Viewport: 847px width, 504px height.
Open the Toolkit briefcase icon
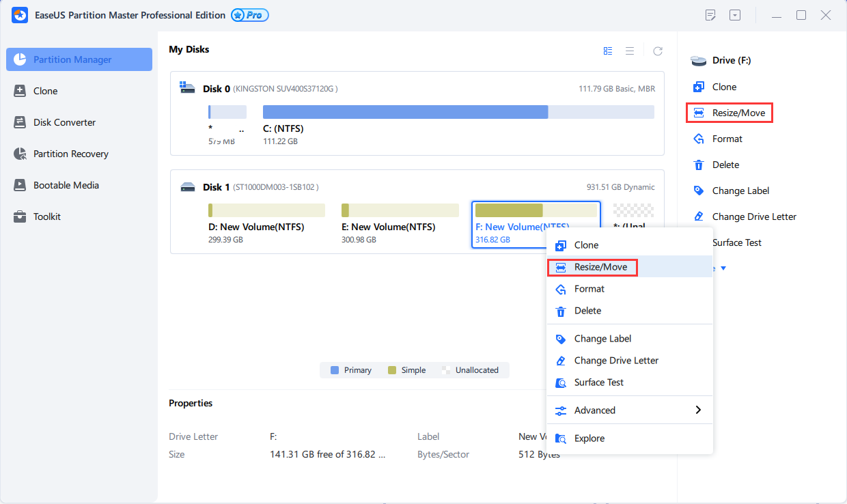tap(20, 216)
